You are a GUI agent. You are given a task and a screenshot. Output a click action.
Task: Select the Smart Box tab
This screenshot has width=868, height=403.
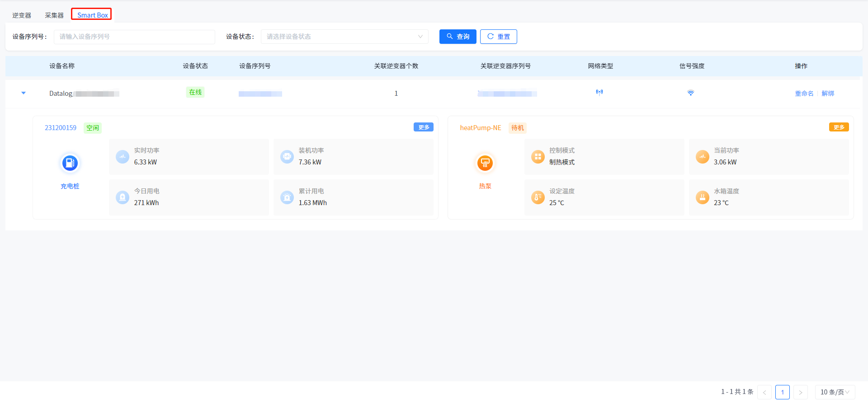point(92,15)
